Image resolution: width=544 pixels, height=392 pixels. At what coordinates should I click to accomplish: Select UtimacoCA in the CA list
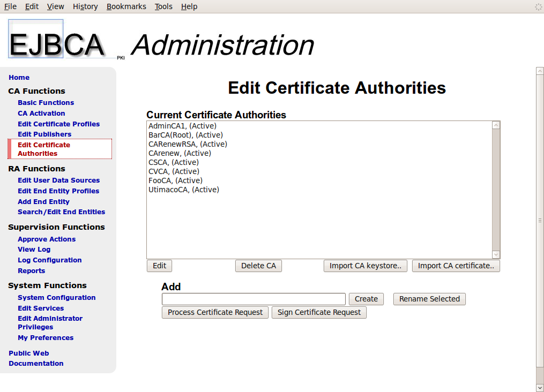tap(183, 190)
